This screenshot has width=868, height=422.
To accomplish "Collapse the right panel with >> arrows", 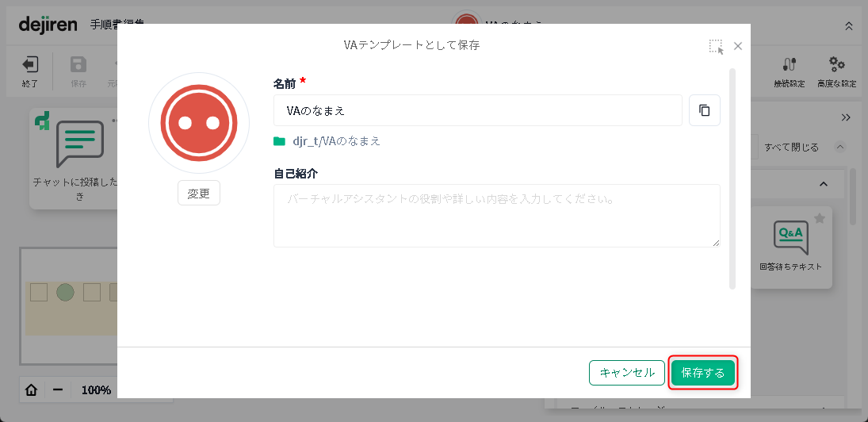I will pyautogui.click(x=846, y=117).
